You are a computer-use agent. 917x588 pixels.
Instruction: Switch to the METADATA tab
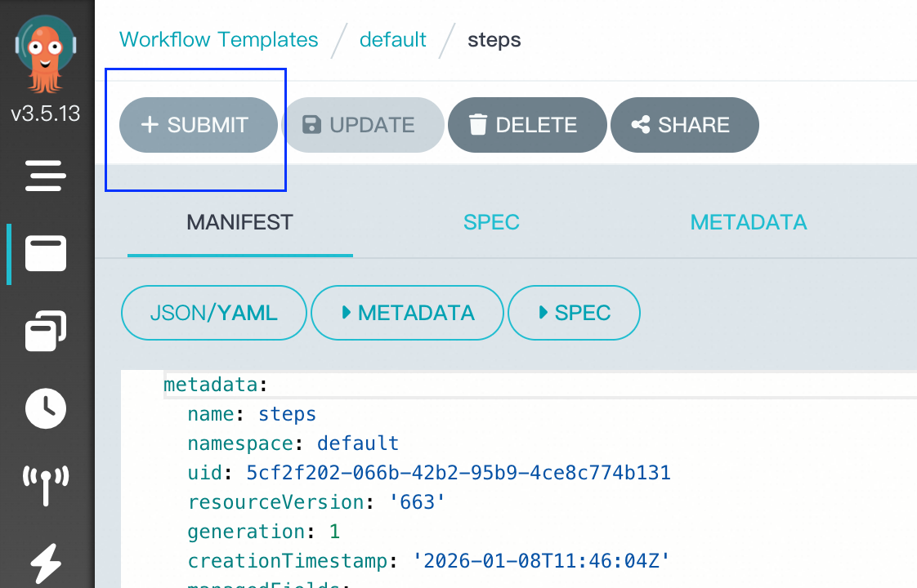coord(748,222)
